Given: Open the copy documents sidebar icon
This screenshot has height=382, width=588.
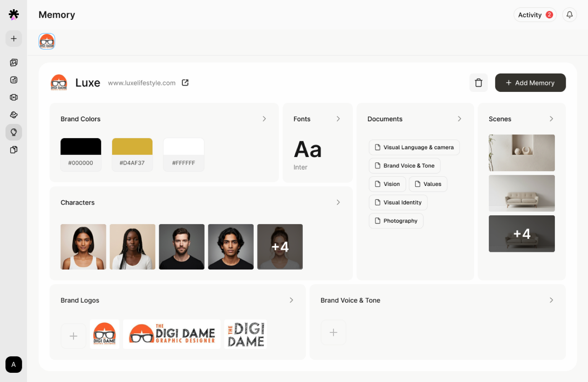Looking at the screenshot, I should coord(14,150).
